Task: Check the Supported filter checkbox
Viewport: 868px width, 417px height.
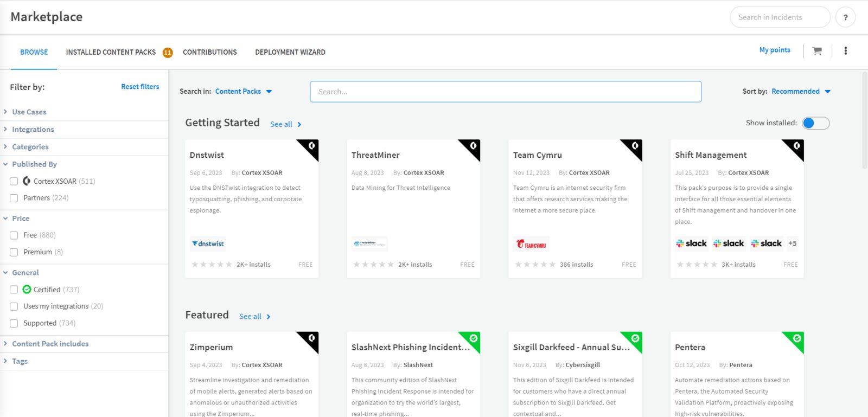Action: [x=14, y=323]
